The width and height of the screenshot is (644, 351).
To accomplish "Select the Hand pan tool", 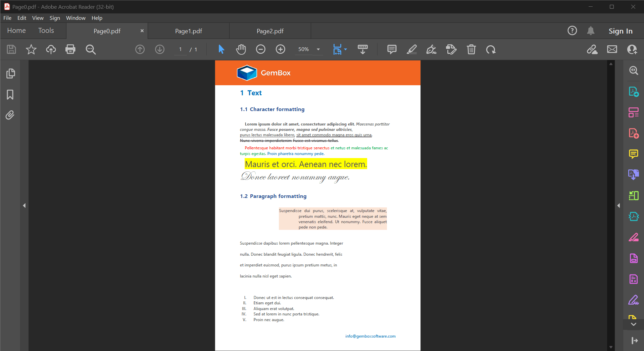I will click(241, 49).
